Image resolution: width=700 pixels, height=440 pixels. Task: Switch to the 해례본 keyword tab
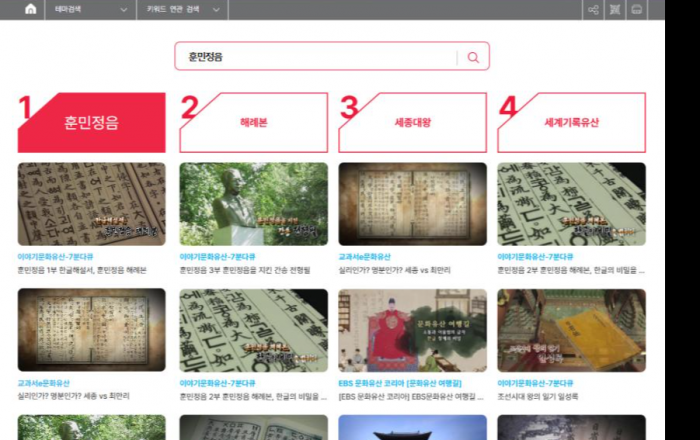click(254, 123)
